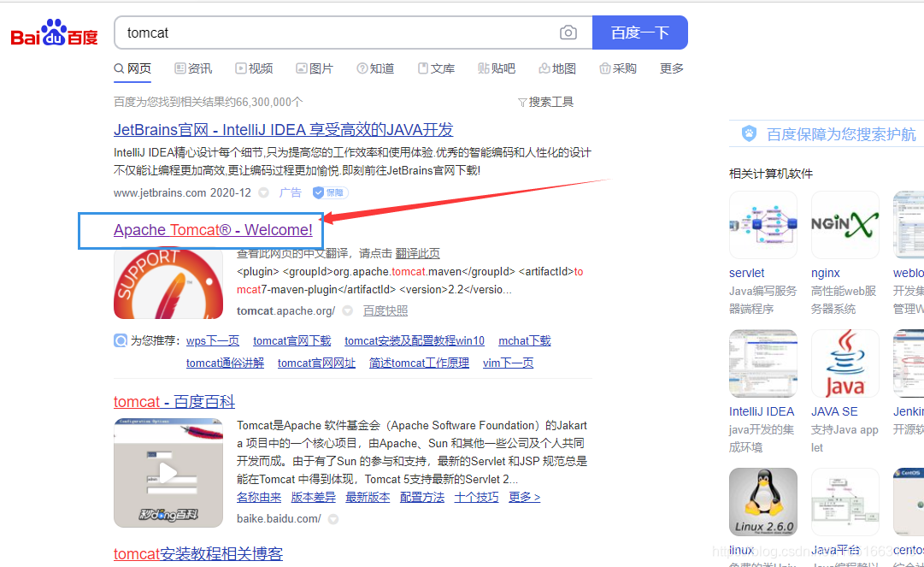924x567 pixels.
Task: Open Linux 2.6.0 penguin thumbnail
Action: (763, 501)
